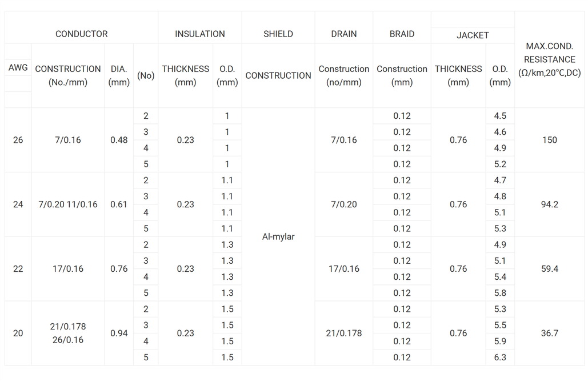Click the Al-mylar shield construction cell
The image size is (588, 382).
tap(278, 236)
